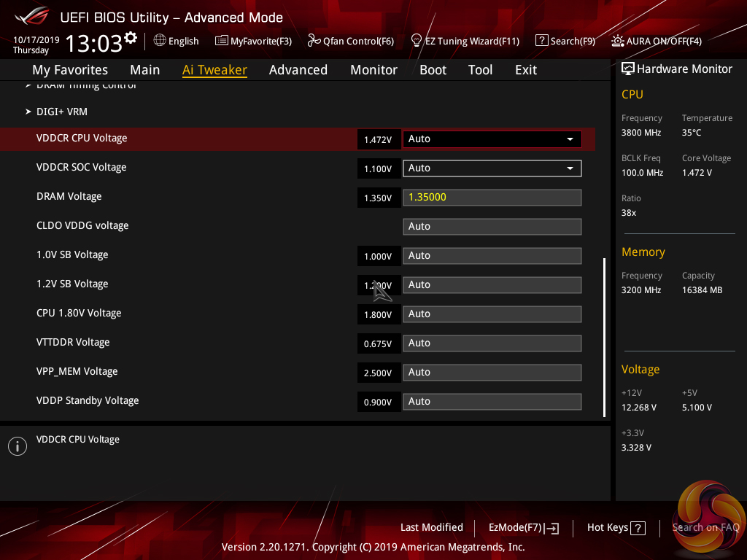Click the CLDO VDDG voltage field
Screen dimensions: 747x560
click(x=492, y=227)
